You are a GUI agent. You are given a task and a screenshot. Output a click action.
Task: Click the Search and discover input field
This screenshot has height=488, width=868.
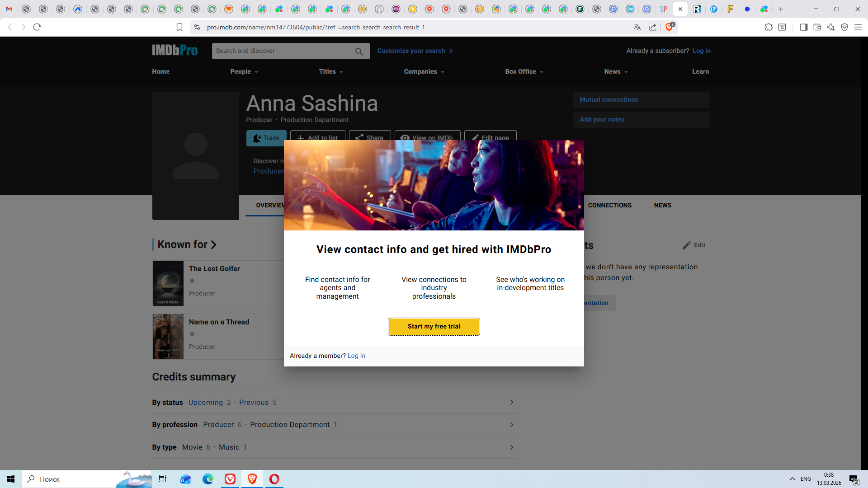pos(283,51)
